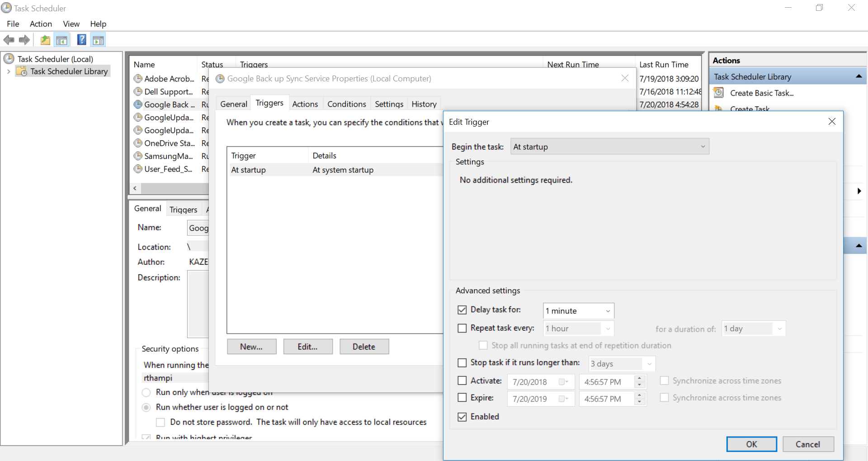Switch to the General tab in Properties
Screen dimensions: 868x461
pos(234,104)
